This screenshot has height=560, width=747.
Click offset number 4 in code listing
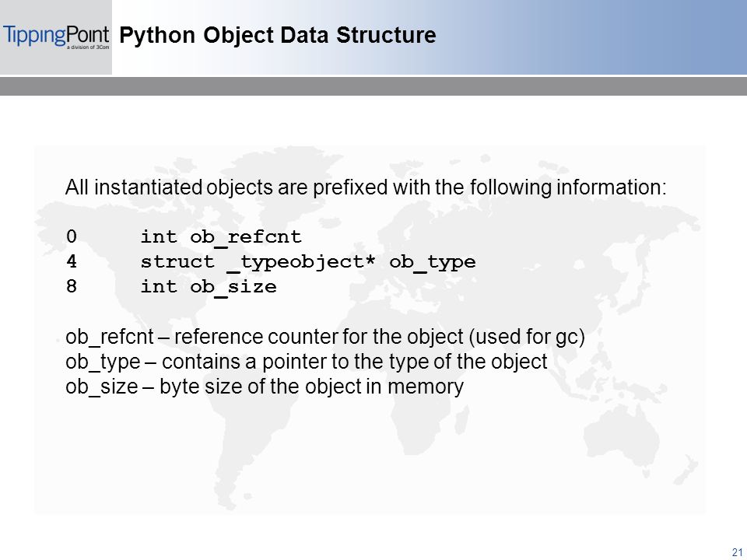point(72,261)
